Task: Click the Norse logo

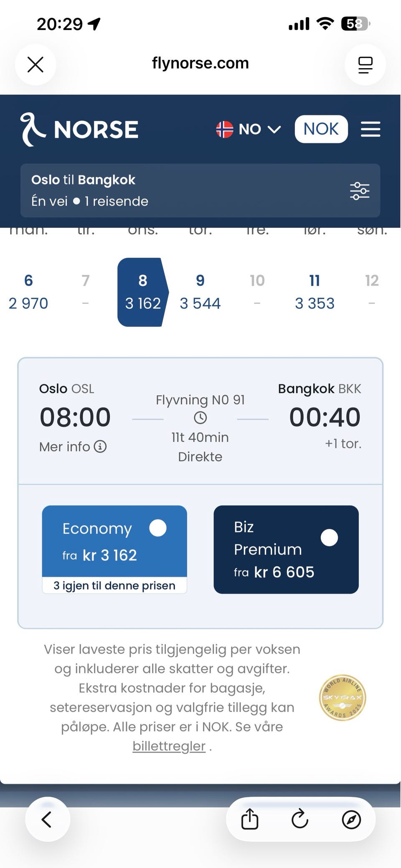Action: pos(79,130)
